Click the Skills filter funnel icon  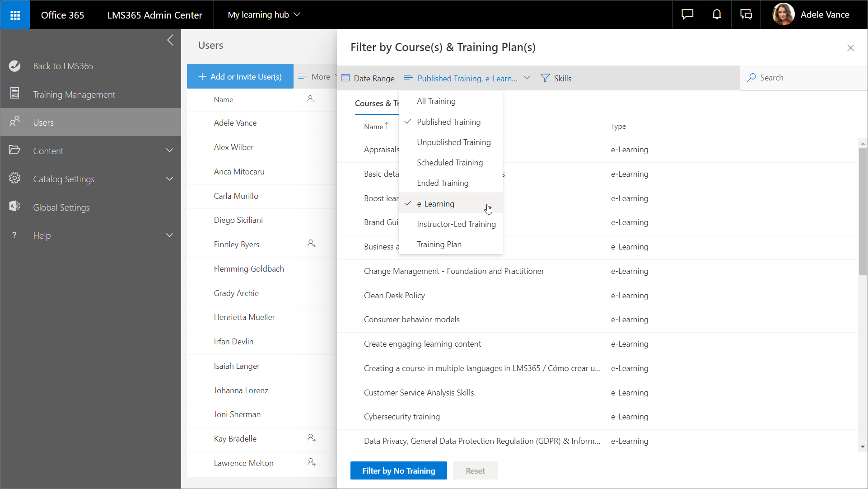(x=545, y=78)
